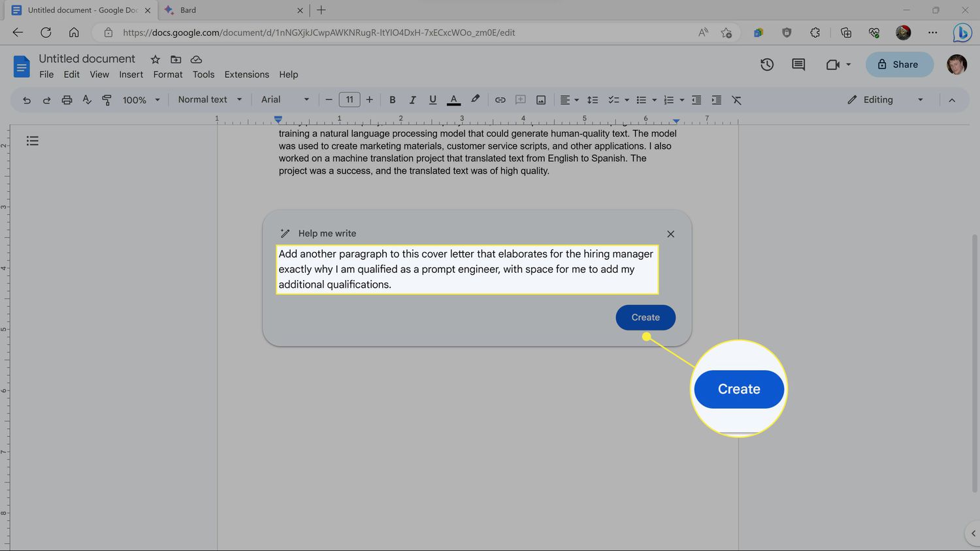Open the Insert link tool
This screenshot has width=980, height=551.
coord(500,100)
